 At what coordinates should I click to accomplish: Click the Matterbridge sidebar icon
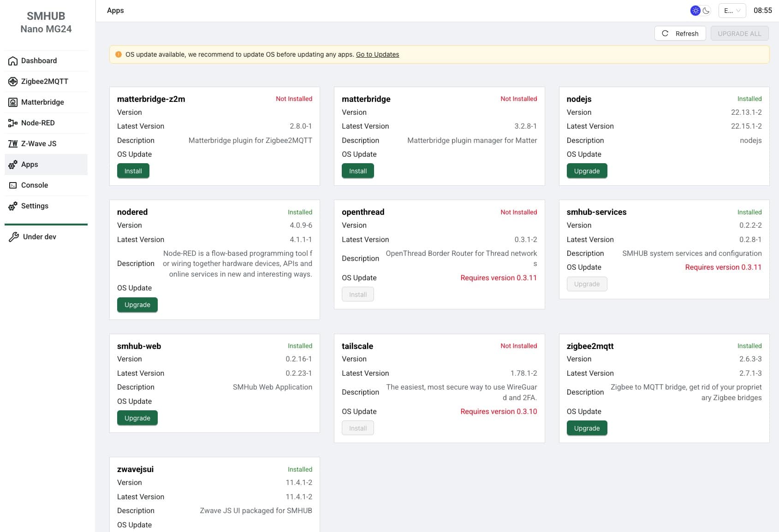click(x=13, y=102)
